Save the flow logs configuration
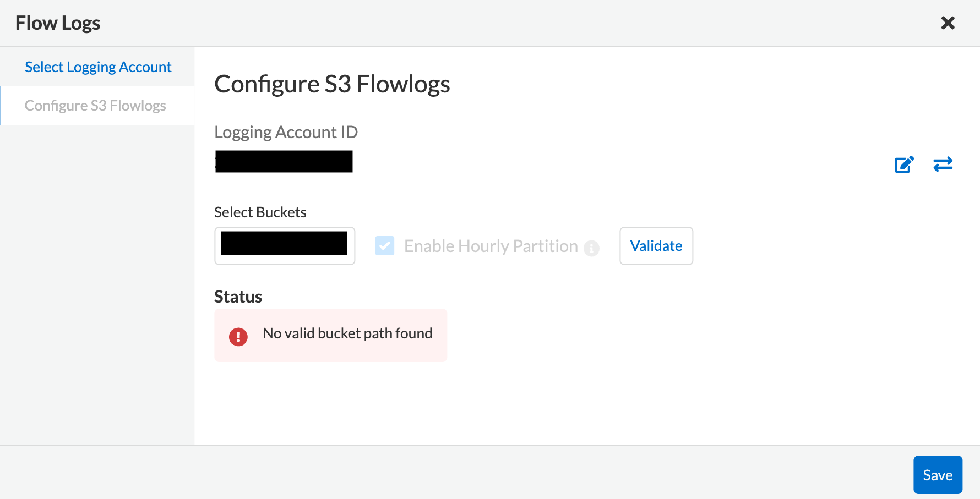The image size is (980, 499). (x=937, y=475)
